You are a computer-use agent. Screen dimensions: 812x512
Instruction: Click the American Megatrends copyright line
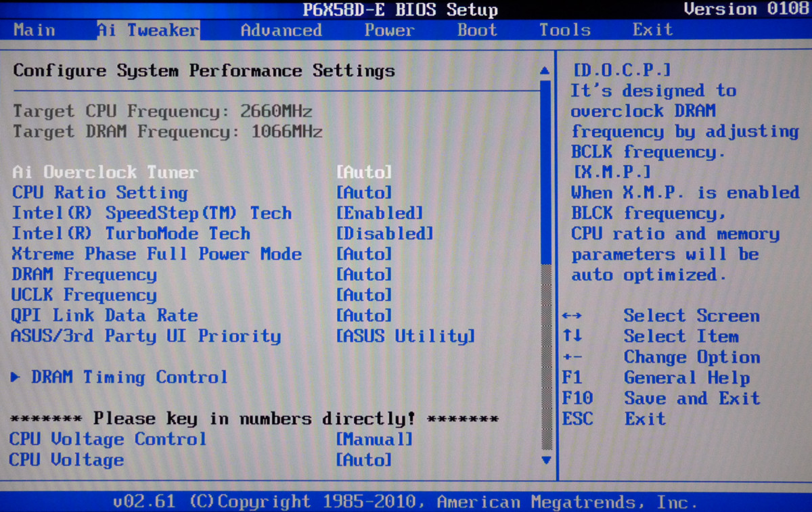(404, 502)
